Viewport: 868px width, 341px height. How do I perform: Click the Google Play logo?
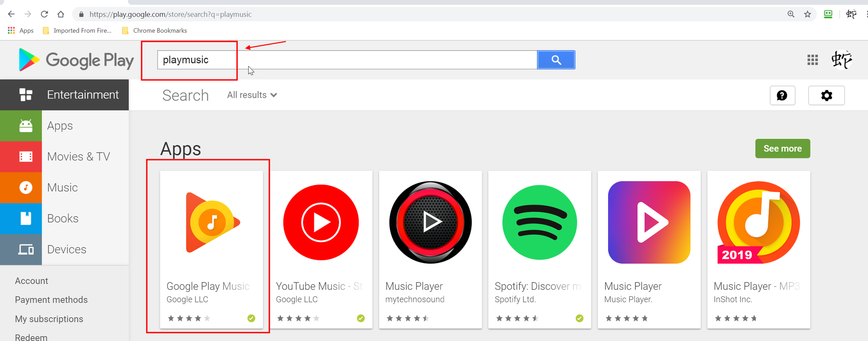[76, 60]
